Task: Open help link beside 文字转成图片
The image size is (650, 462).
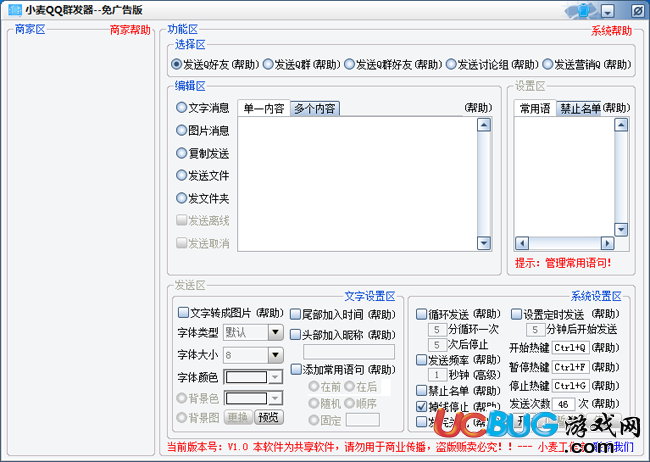Action: pyautogui.click(x=269, y=313)
